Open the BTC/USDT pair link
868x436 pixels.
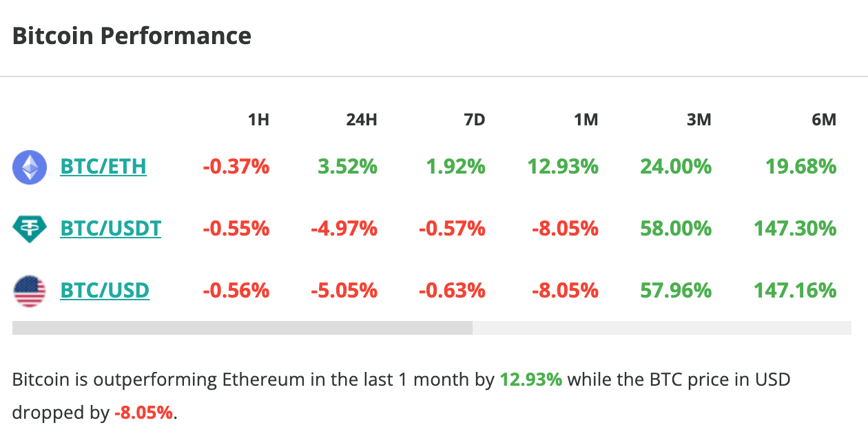point(111,228)
